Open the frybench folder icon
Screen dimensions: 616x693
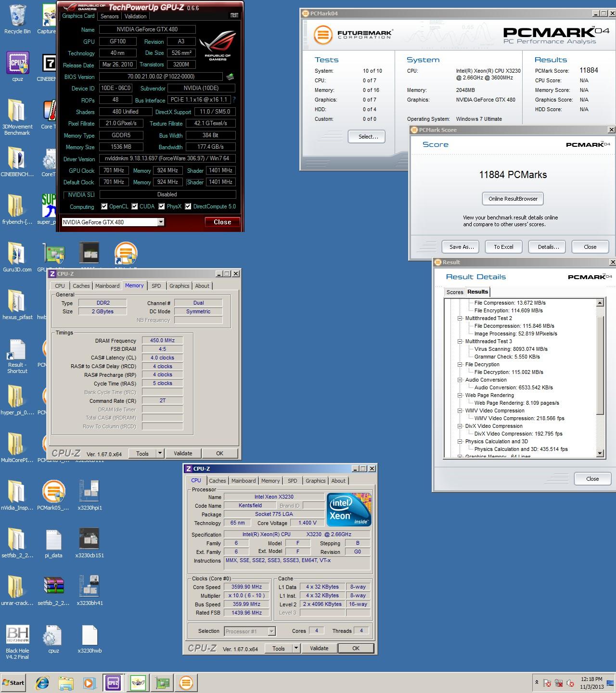tap(17, 209)
